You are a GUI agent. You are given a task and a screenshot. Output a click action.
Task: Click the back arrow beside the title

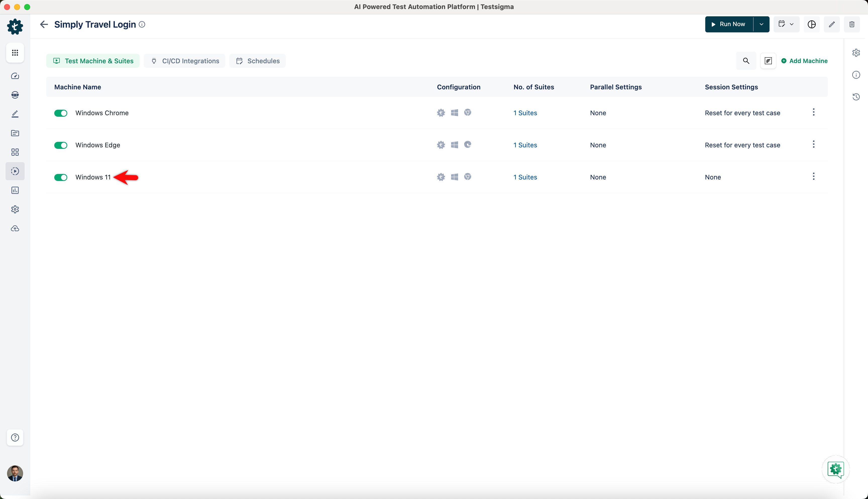[x=44, y=24]
